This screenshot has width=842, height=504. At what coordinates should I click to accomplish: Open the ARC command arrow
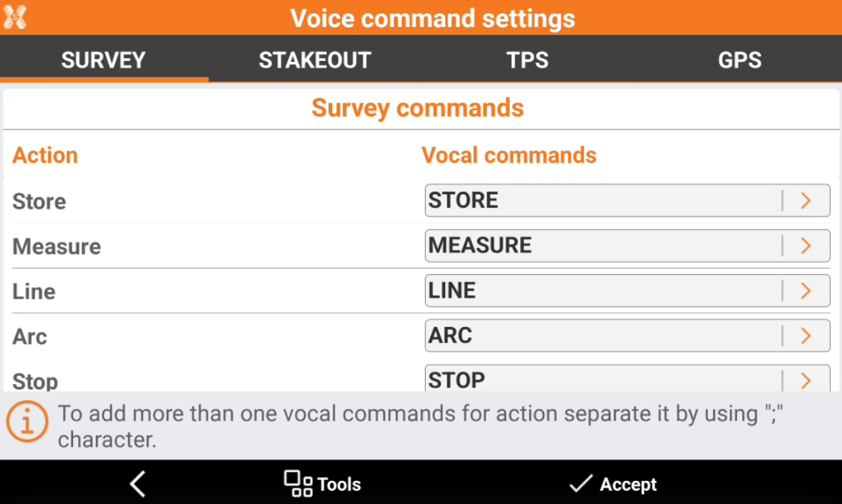tap(806, 336)
